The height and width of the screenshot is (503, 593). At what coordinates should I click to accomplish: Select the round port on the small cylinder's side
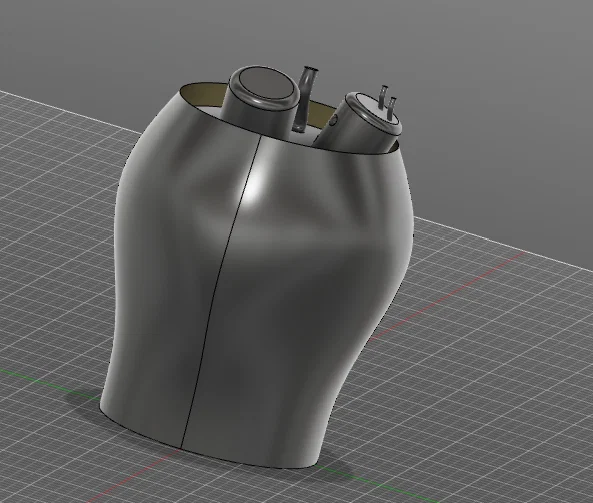(333, 120)
